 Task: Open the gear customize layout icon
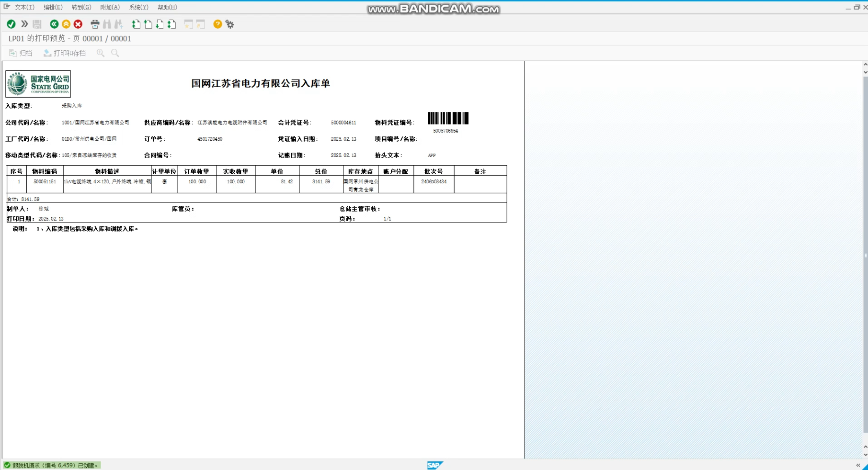(230, 24)
